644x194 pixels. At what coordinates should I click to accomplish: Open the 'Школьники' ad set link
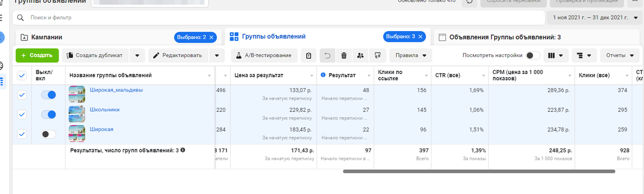(105, 110)
